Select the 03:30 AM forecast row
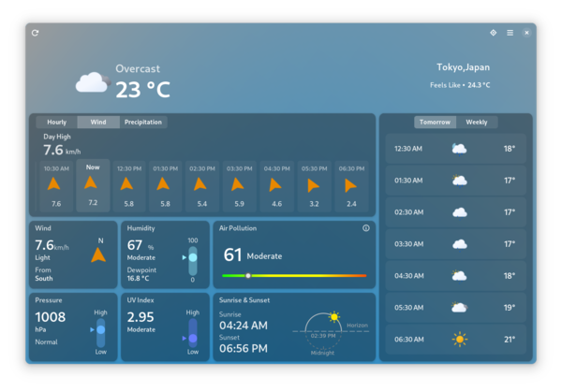Image resolution: width=562 pixels, height=392 pixels. [x=455, y=244]
